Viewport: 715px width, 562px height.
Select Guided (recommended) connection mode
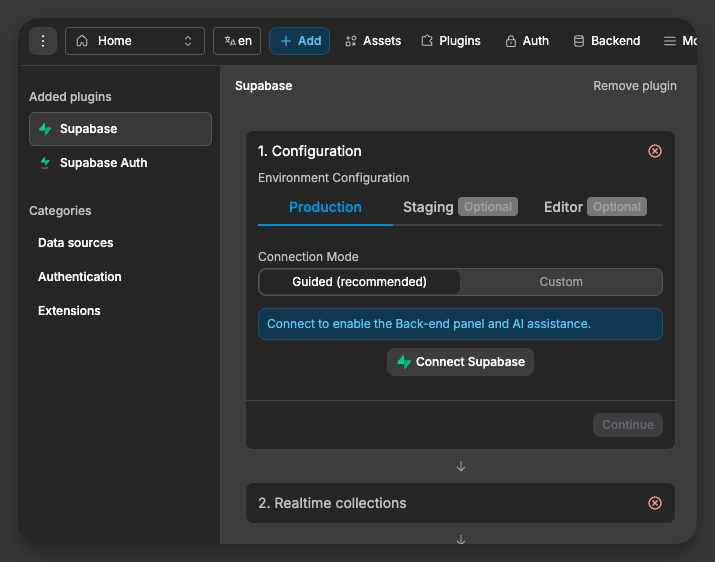point(359,282)
